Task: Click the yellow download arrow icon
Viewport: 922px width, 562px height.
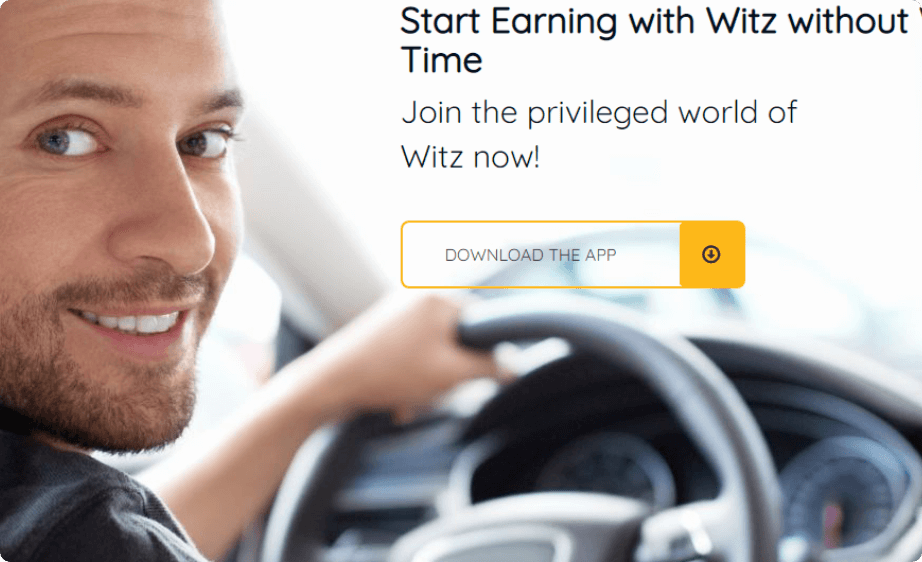Action: (x=711, y=254)
